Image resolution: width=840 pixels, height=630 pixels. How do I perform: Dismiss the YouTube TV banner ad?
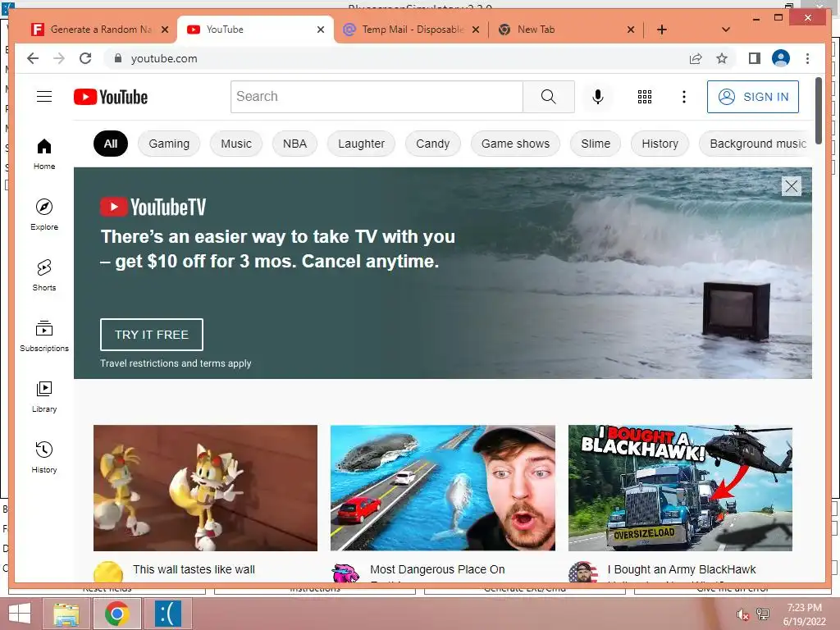(792, 186)
